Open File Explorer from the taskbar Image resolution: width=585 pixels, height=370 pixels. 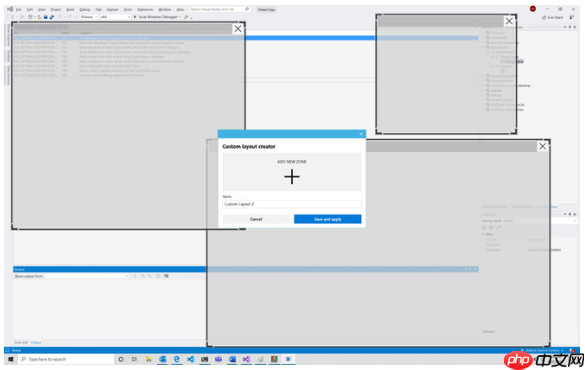[148, 359]
